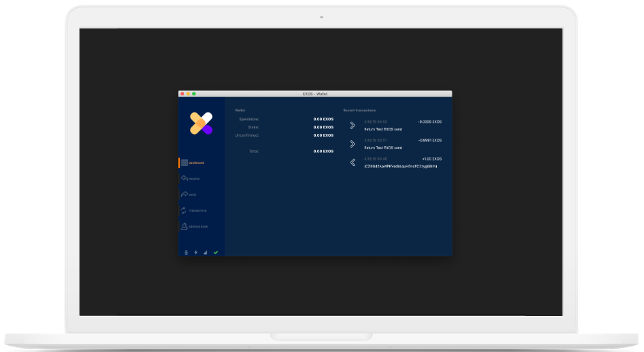Click the 4/15/19 08:52 transaction date

tap(376, 122)
